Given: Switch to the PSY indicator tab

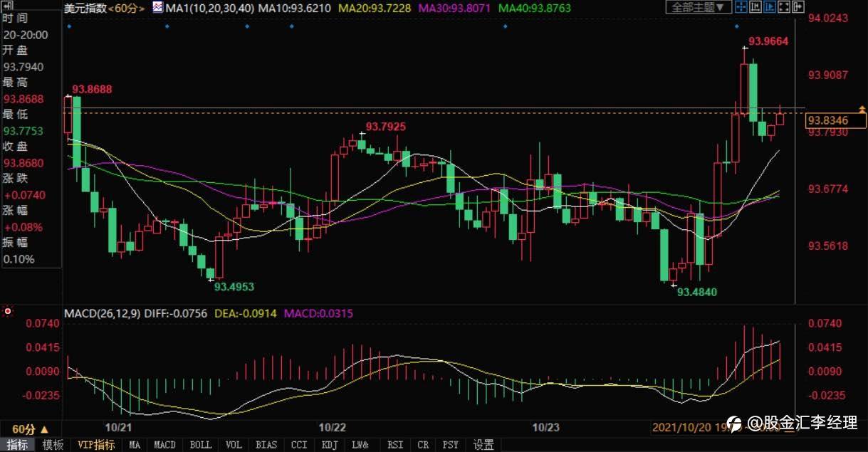Looking at the screenshot, I should click(x=450, y=445).
